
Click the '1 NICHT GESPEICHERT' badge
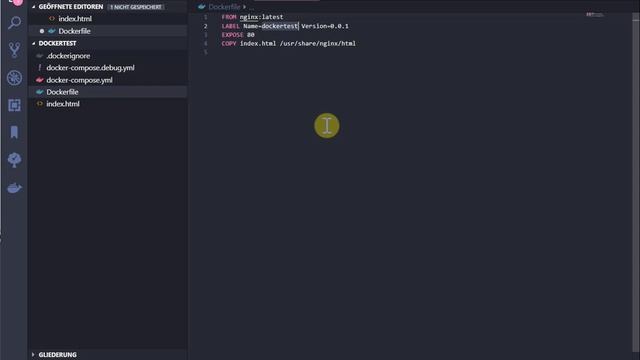coord(136,7)
